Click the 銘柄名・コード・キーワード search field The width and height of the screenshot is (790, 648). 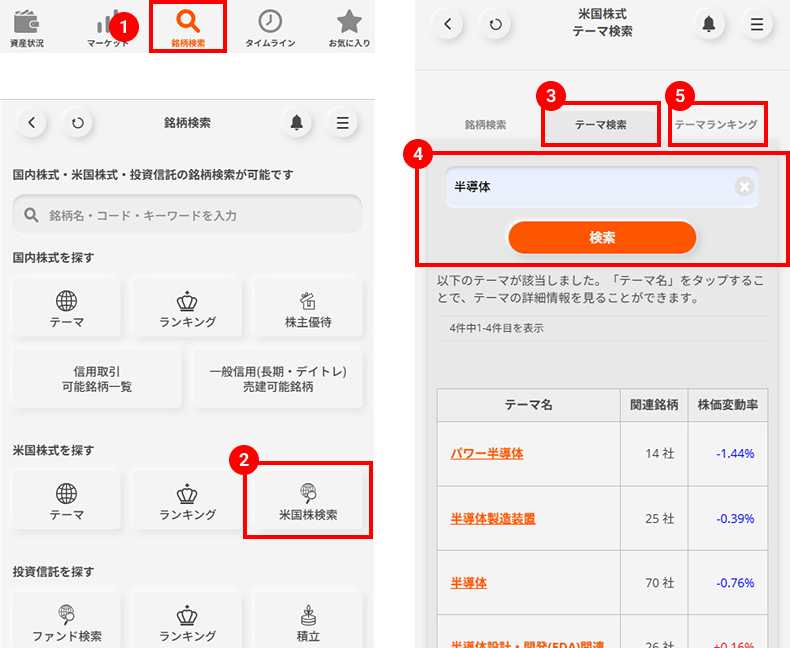[x=187, y=215]
